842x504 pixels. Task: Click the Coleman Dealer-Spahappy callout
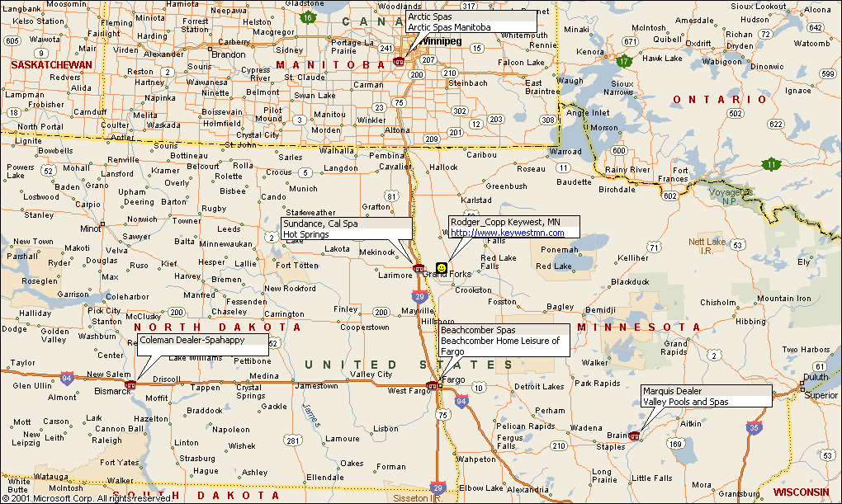click(202, 345)
